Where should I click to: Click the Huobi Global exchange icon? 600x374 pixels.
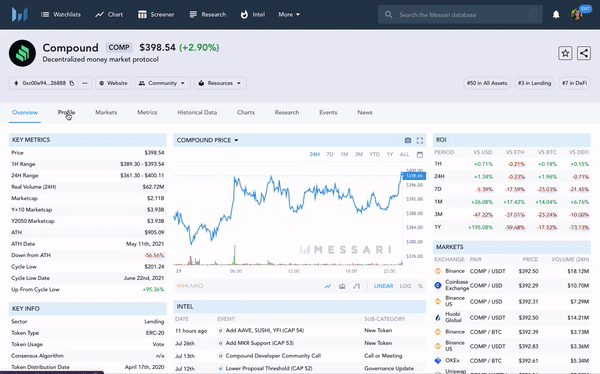(438, 317)
